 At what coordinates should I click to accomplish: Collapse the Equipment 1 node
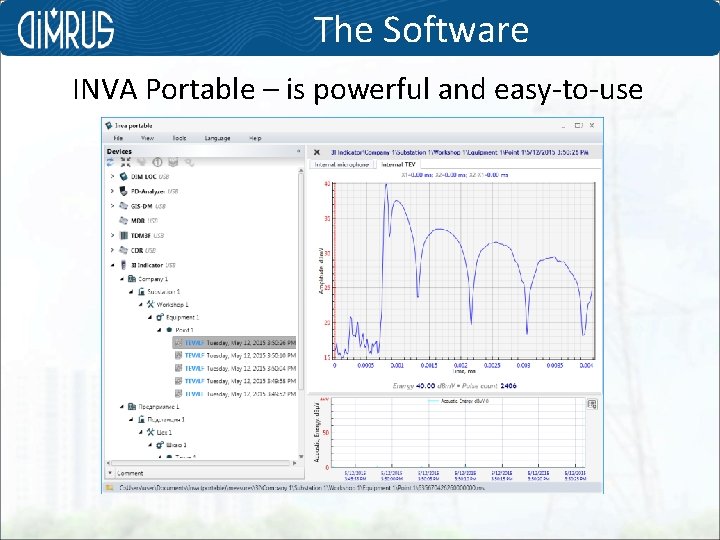150,317
